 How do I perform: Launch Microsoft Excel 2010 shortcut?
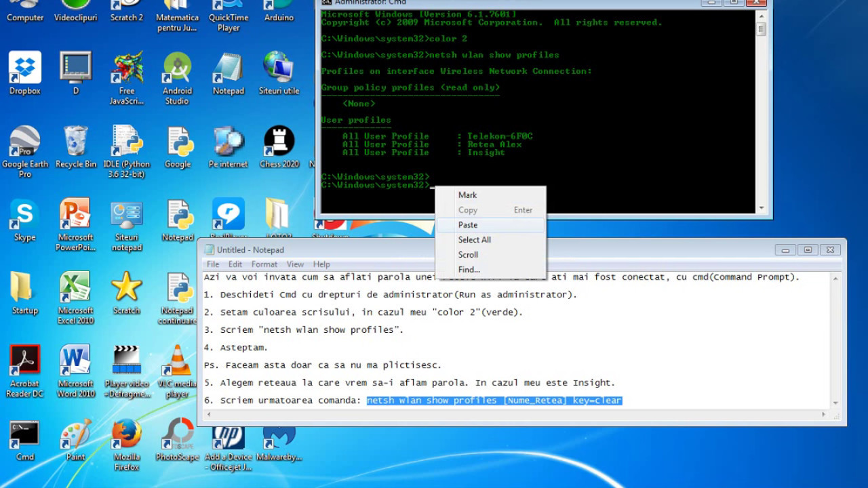[x=76, y=298]
